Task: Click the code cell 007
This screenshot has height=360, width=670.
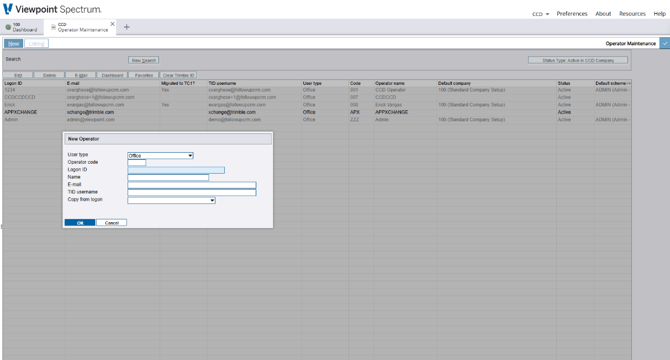Action: click(361, 97)
